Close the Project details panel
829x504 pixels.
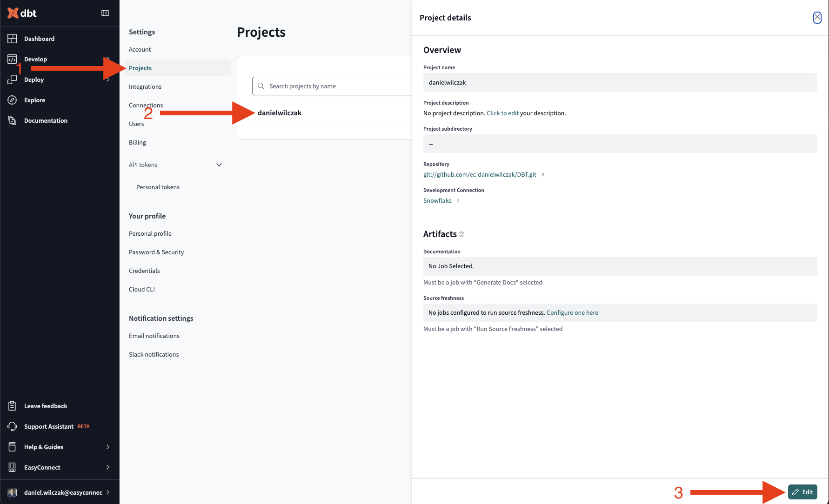(x=817, y=18)
